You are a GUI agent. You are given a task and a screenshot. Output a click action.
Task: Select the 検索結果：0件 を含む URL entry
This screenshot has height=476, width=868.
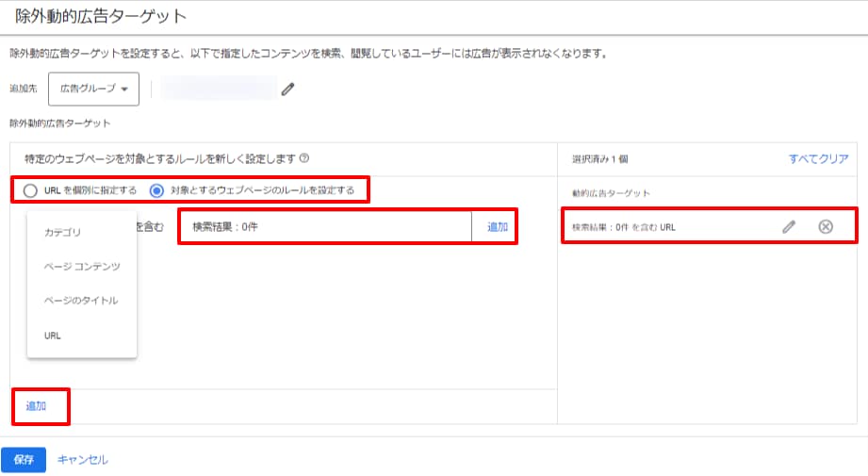624,227
